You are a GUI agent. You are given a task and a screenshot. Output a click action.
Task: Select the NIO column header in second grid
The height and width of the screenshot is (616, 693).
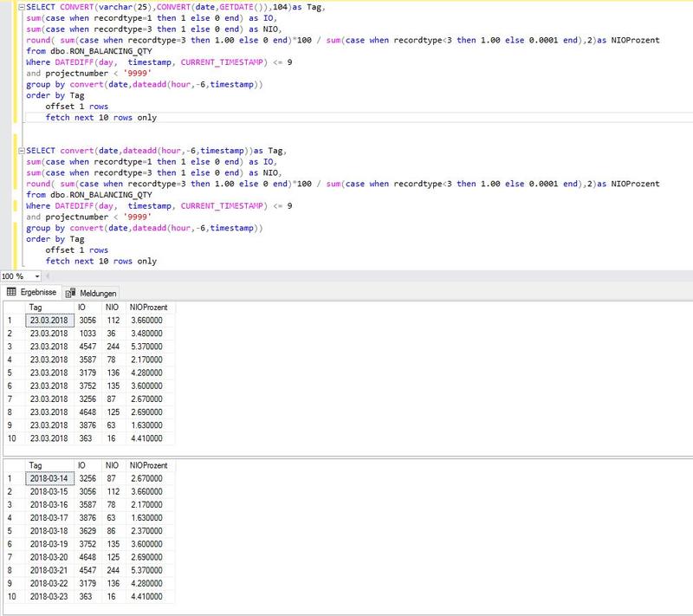[x=113, y=465]
